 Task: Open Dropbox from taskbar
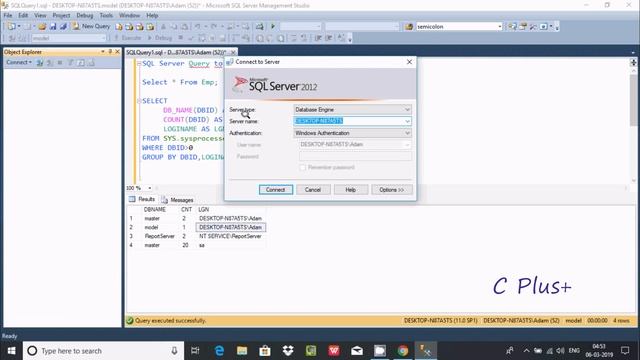click(x=288, y=351)
